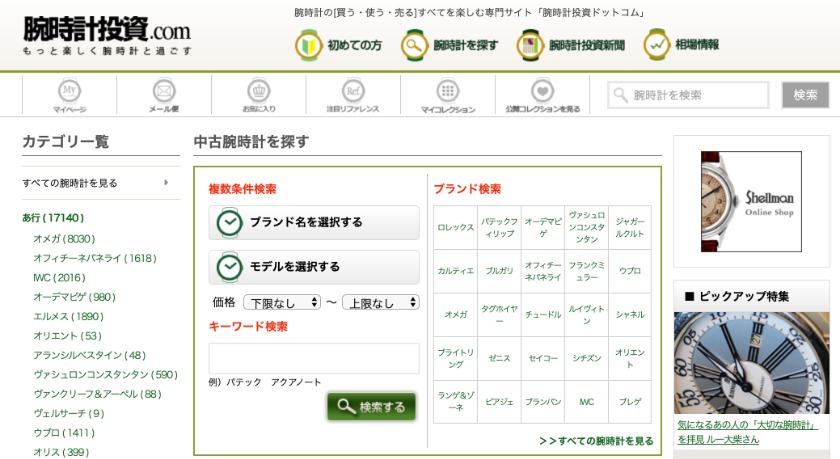This screenshot has height=459, width=840.
Task: Open the アランシルベスタイン (48) category
Action: pos(89,355)
